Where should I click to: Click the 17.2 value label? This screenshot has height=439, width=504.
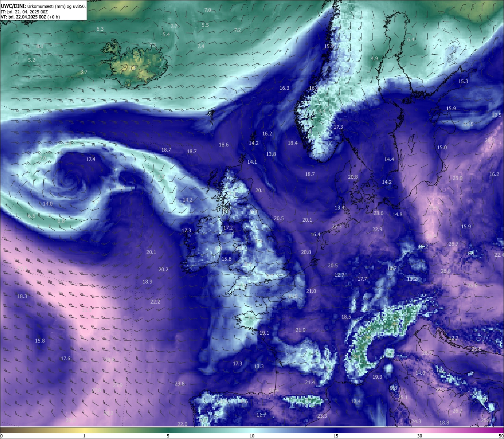(228, 228)
